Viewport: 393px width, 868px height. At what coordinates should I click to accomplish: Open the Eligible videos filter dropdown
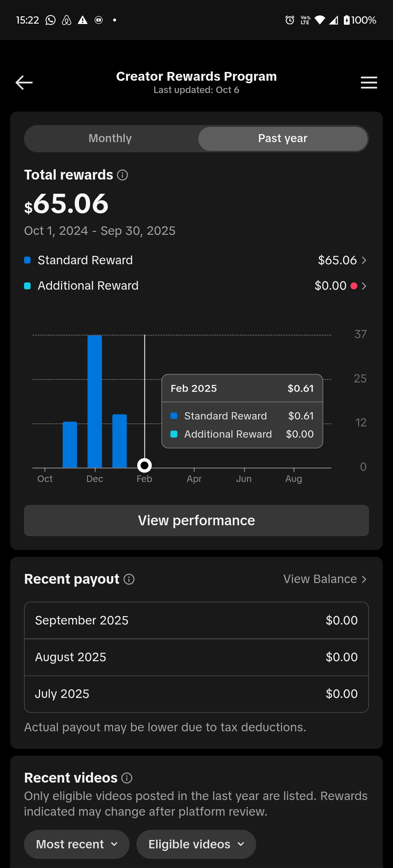click(196, 844)
